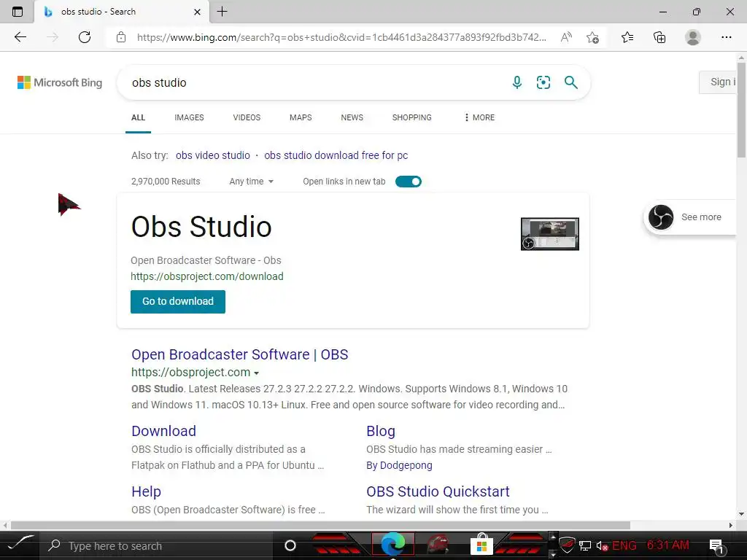Click the vertical scrollbar thumb

click(741, 109)
